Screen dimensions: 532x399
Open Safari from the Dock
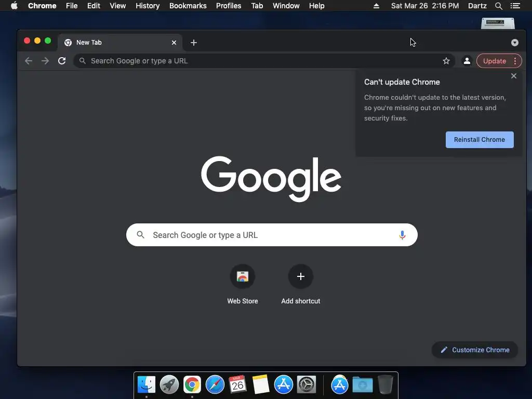tap(215, 385)
